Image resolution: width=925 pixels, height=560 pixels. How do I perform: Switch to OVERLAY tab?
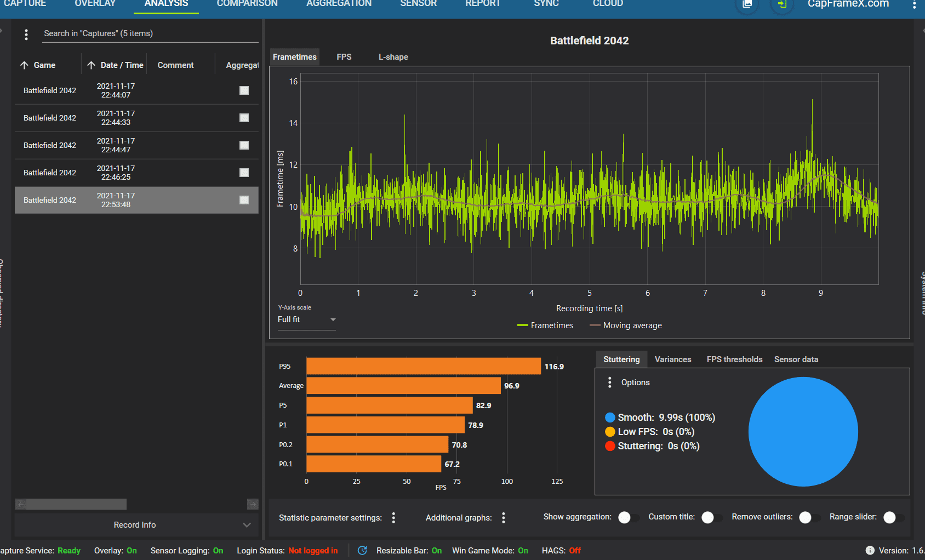pyautogui.click(x=95, y=4)
